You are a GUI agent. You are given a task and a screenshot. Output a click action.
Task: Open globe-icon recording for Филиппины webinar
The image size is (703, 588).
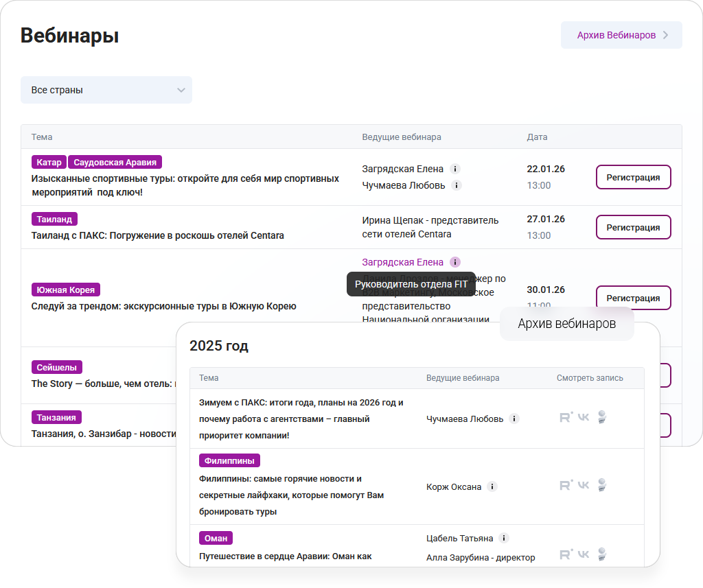coord(602,485)
